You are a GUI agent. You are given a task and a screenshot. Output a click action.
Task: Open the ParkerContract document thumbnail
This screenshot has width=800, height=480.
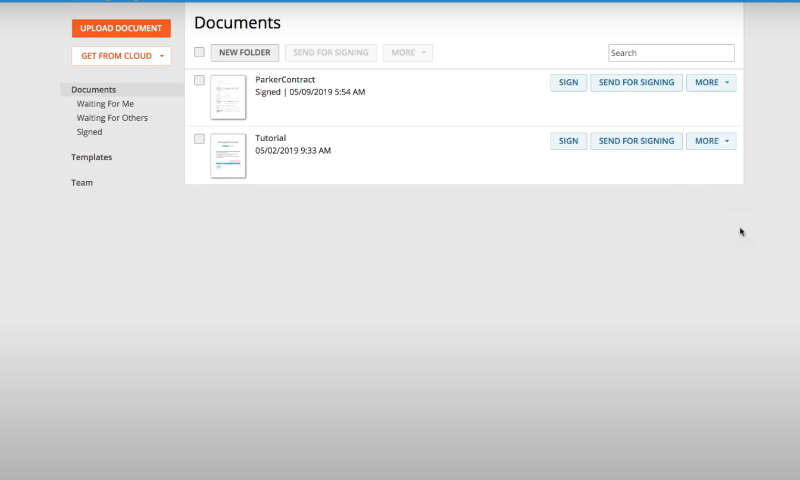coord(228,97)
